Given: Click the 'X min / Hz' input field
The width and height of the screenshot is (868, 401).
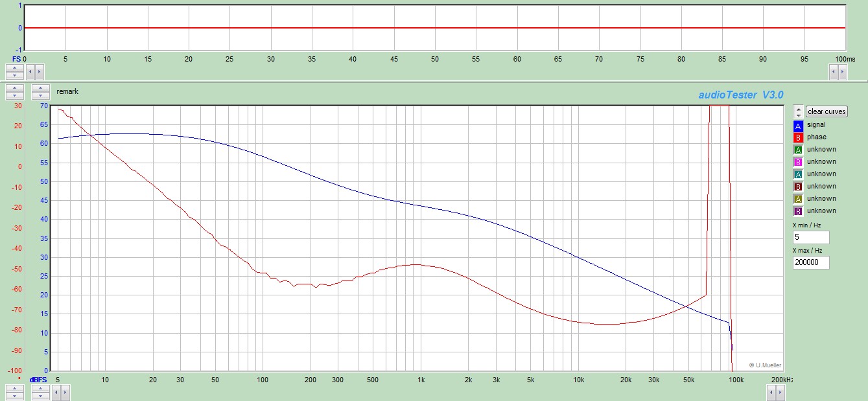Looking at the screenshot, I should [810, 237].
